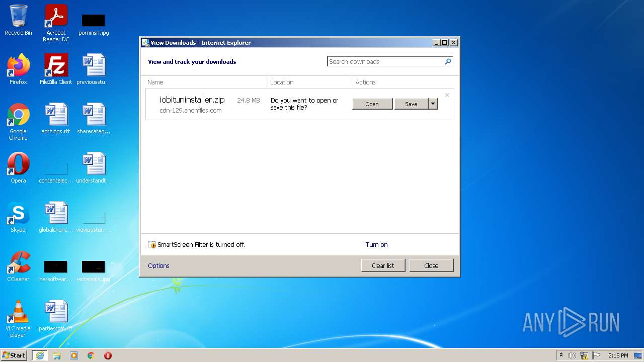Open the volume speaker tray icon
Viewport: 644px width, 362px height.
(x=572, y=355)
